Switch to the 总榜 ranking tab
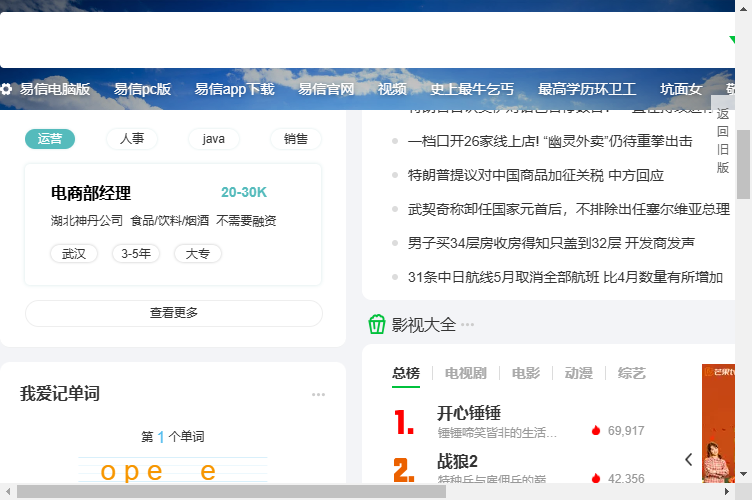 coord(406,373)
